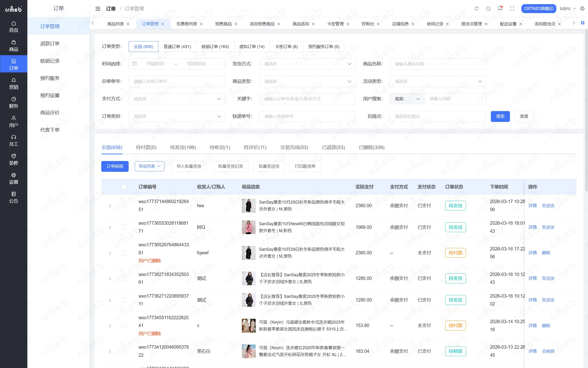
Task: Switch to the 待评价(11) tab
Action: (255, 147)
